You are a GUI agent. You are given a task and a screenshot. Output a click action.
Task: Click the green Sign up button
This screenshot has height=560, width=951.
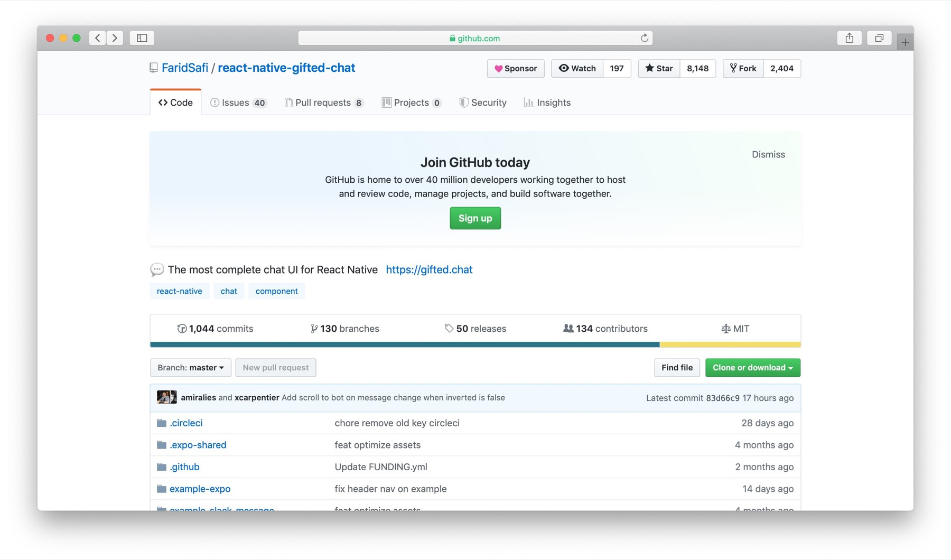pos(475,218)
